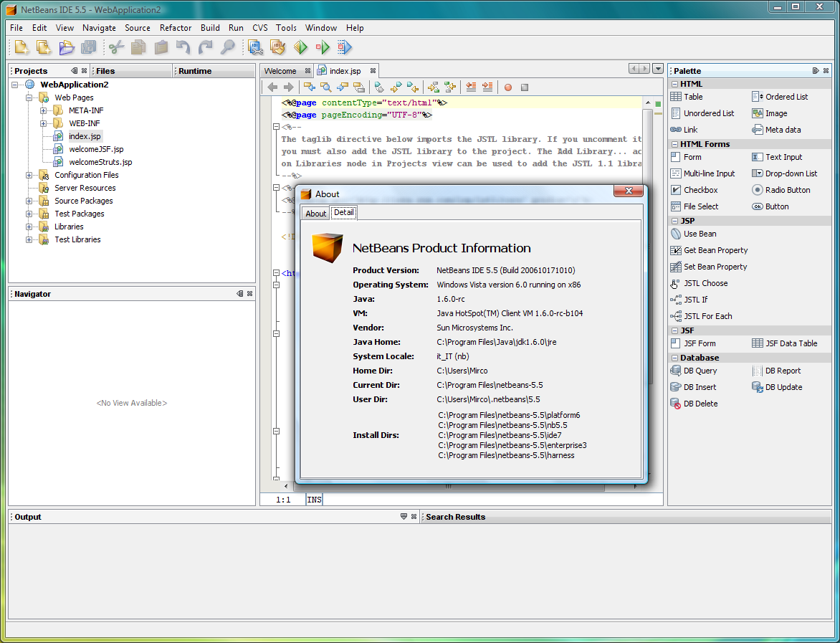Run Main Project with green arrow icon

tap(300, 48)
